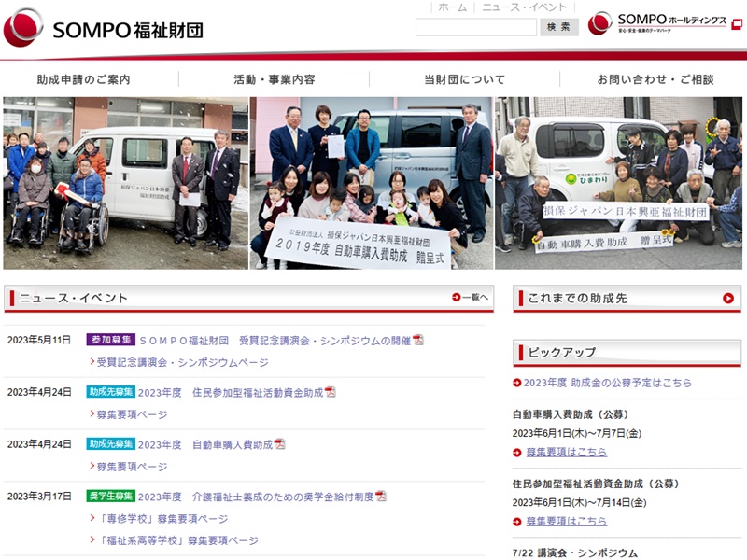Open 「福祉系高等学校」募集要項ページ link

pyautogui.click(x=177, y=540)
